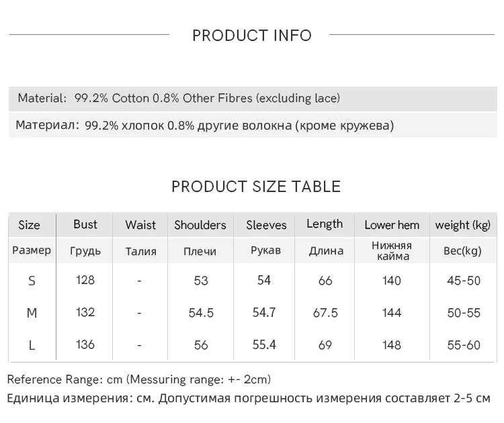Click the Size column header
This screenshot has height=423, width=504.
(x=29, y=225)
